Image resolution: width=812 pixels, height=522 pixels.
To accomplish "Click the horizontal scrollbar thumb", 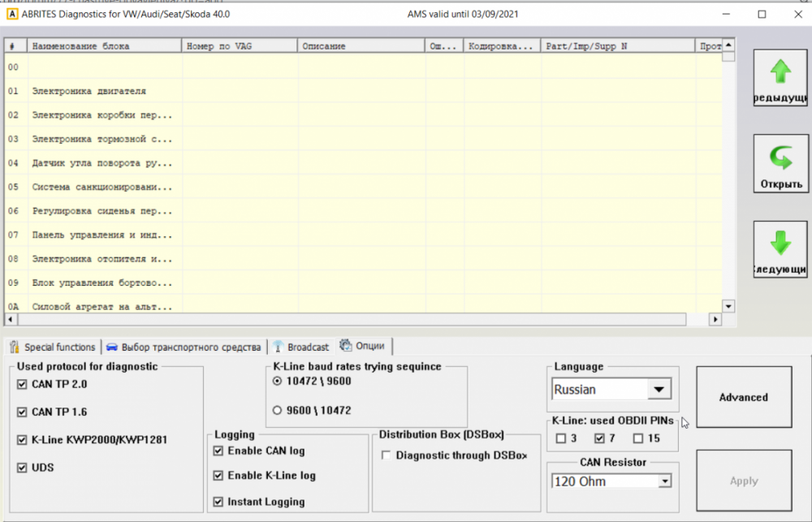I will 351,320.
